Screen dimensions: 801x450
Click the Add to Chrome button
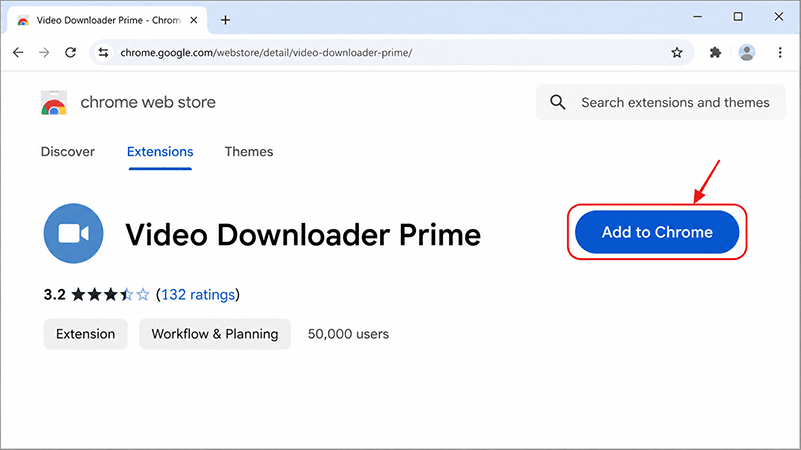click(x=657, y=232)
